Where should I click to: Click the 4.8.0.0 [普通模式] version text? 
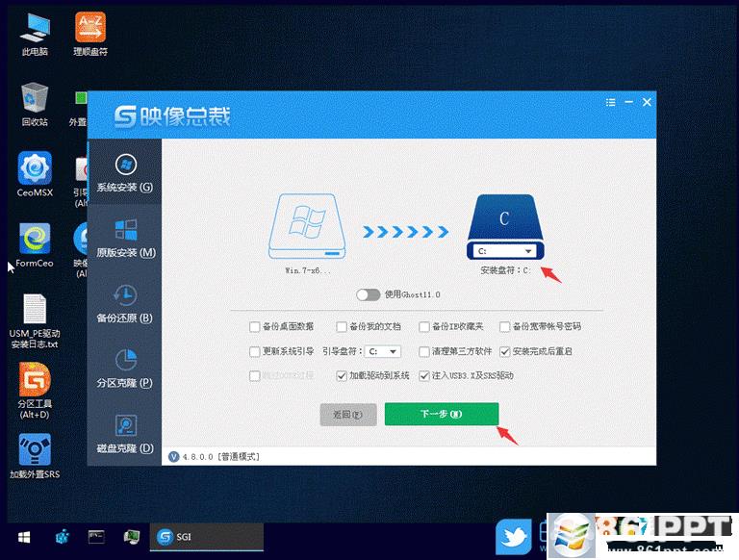coord(221,457)
